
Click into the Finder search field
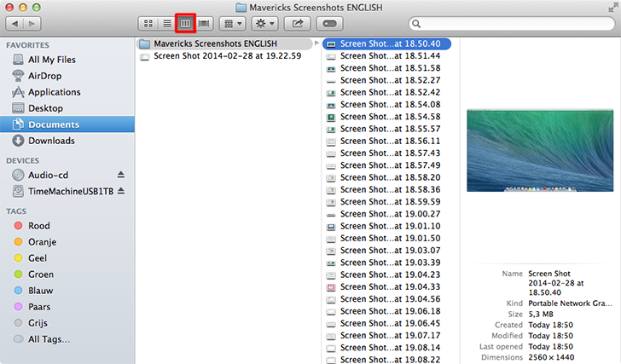point(512,24)
